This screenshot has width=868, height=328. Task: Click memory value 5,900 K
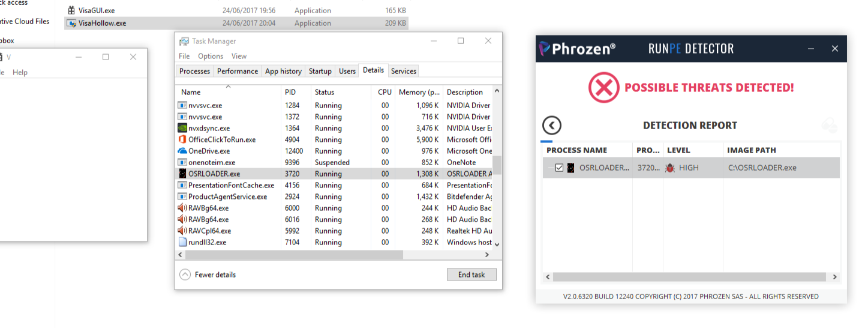[x=428, y=139]
